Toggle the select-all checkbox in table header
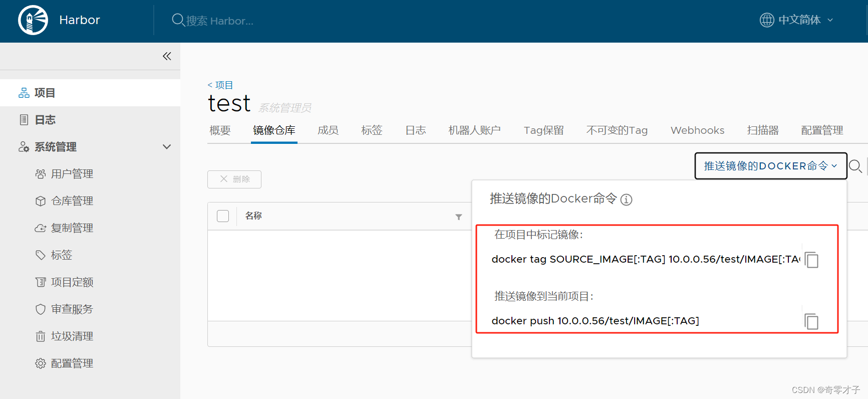 [223, 216]
